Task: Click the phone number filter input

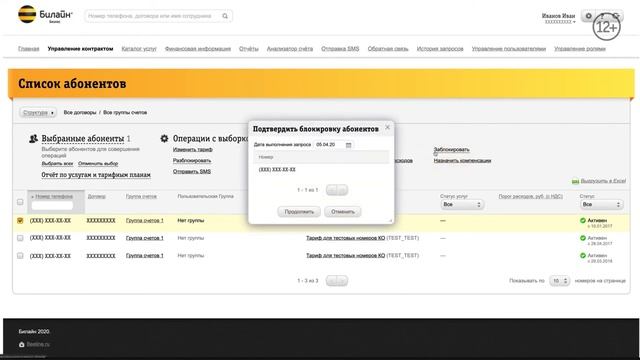Action: [52, 205]
